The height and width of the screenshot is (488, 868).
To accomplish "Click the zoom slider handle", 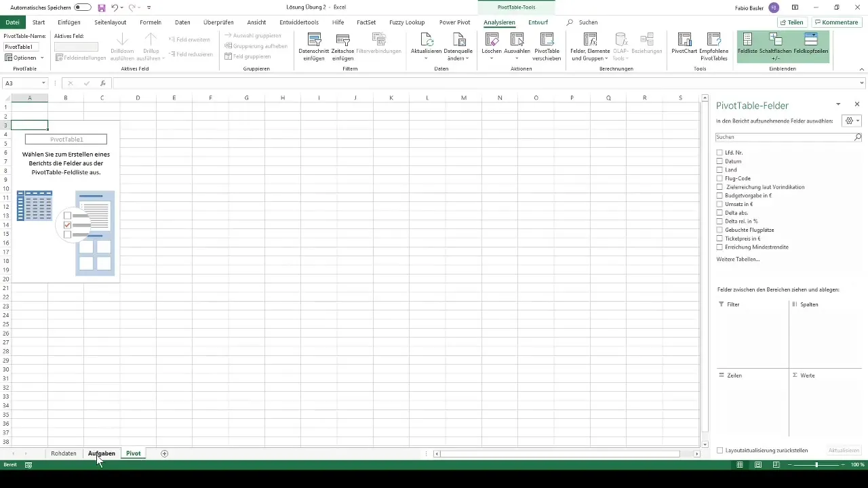I will [816, 465].
